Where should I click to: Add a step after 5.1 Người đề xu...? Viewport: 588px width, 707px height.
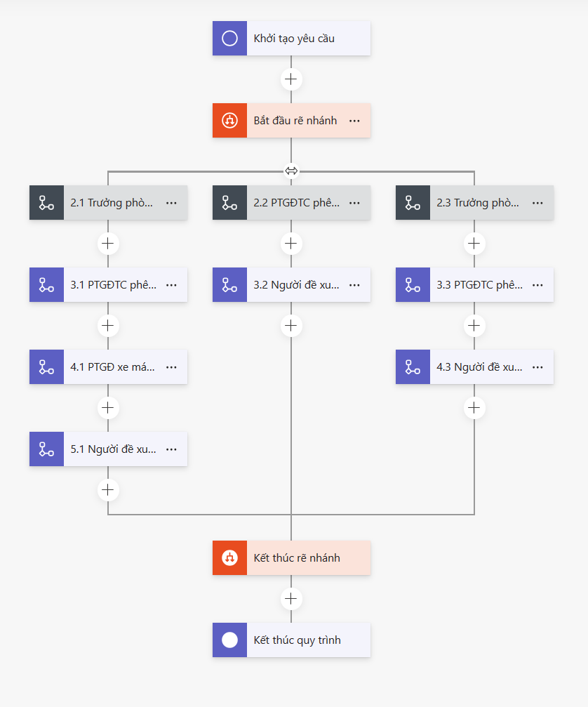click(x=107, y=489)
